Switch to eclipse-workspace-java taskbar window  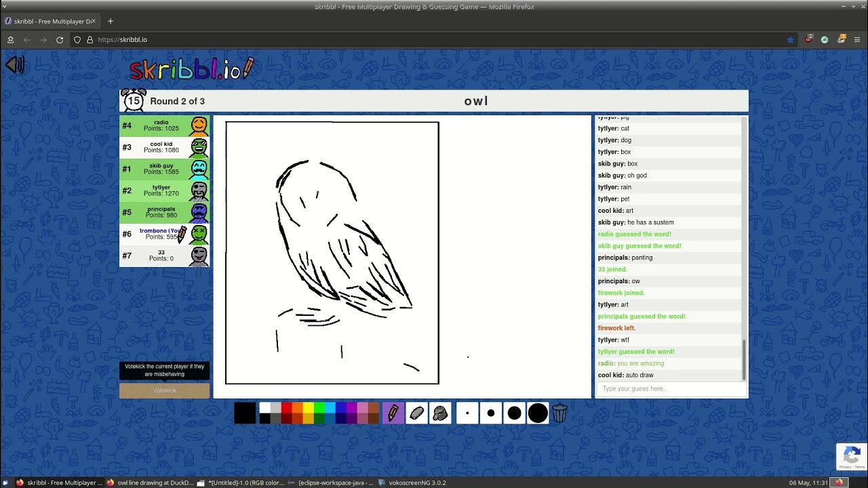pos(331,483)
